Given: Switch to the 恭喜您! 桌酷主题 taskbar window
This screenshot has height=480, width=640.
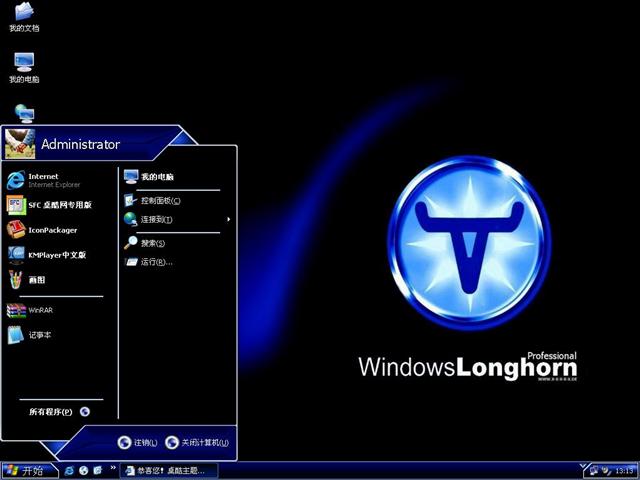Looking at the screenshot, I should point(169,471).
